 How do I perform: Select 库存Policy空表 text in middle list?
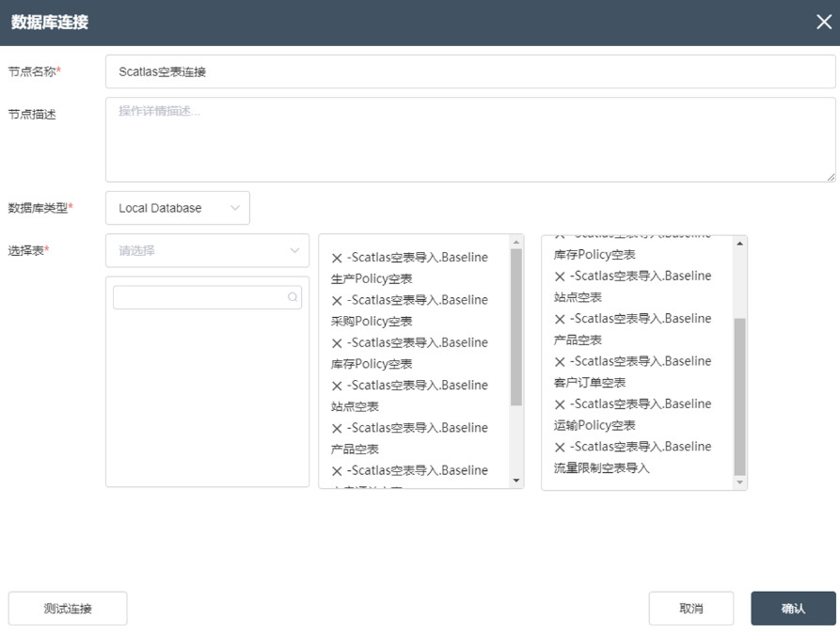[x=372, y=364]
